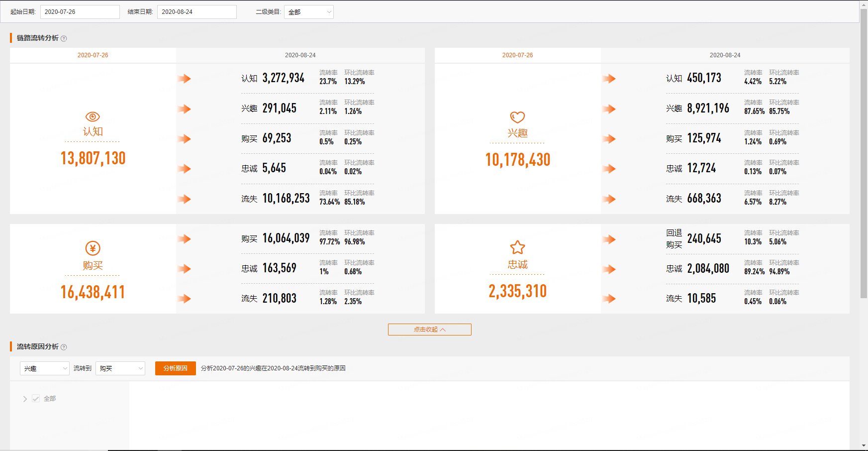This screenshot has height=451, width=868.
Task: Click help icon next to 流转原因分析
Action: click(x=64, y=347)
